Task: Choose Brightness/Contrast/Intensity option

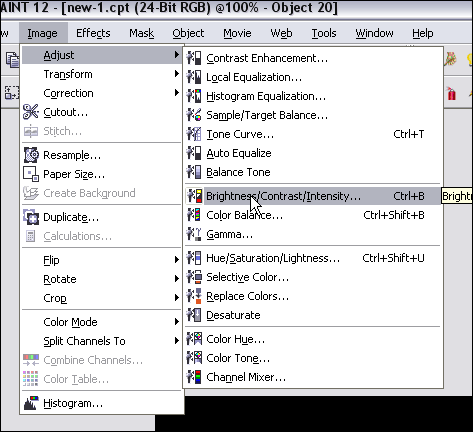Action: (x=313, y=196)
